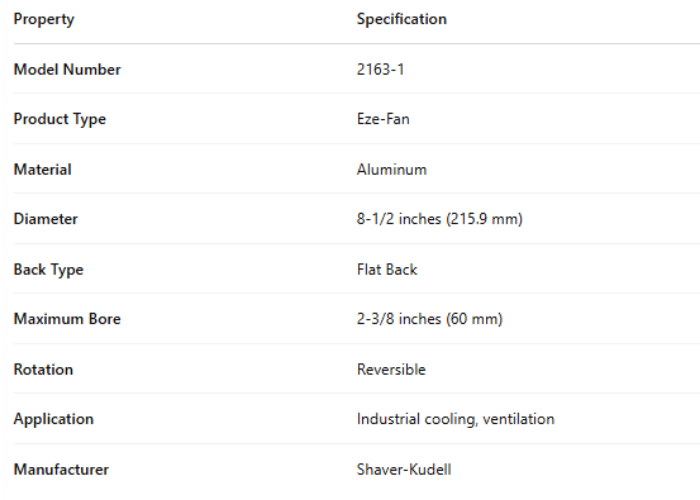Select the Material row label
The image size is (700, 500).
42,169
